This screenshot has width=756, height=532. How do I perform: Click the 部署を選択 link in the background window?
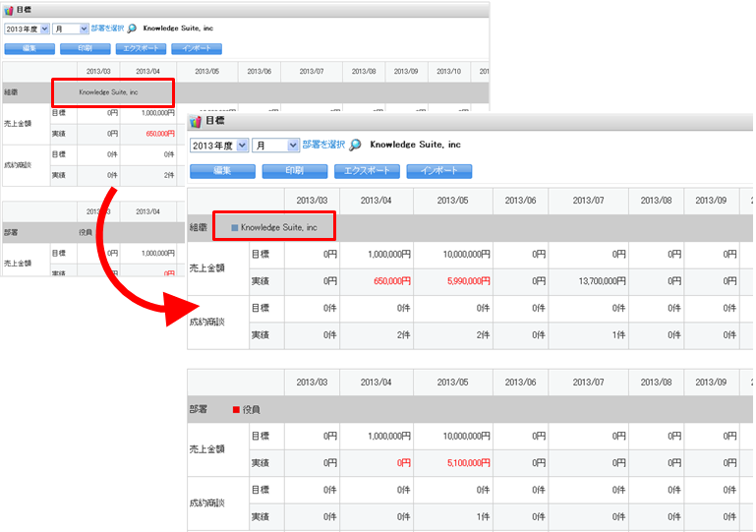[x=108, y=30]
